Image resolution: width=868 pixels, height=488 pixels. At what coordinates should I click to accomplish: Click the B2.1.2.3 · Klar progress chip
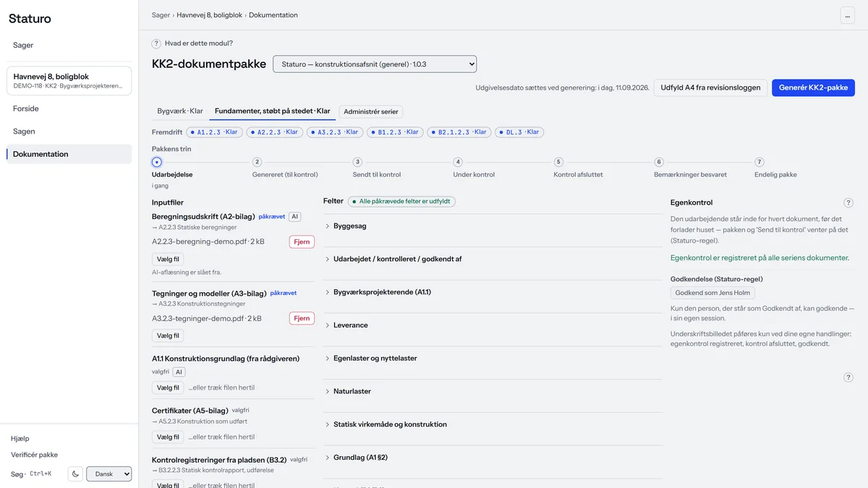coord(459,132)
